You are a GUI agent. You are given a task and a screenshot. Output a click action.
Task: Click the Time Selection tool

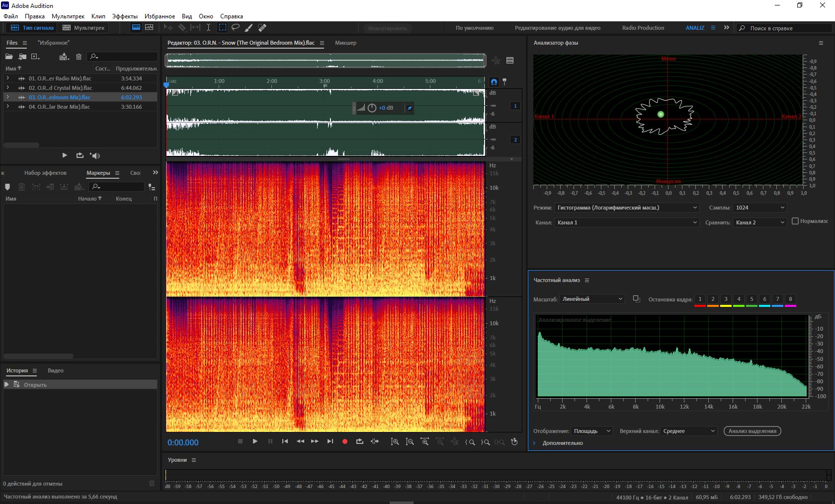(x=208, y=28)
